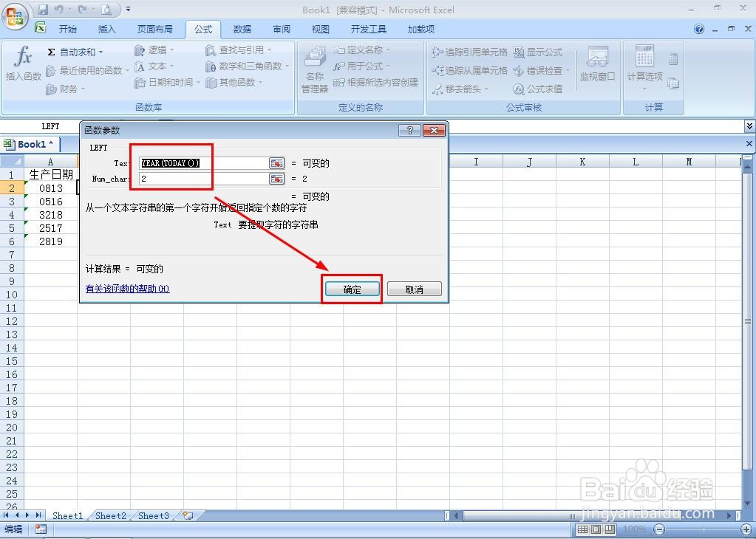Open the Watch Window (监视窗口)
Viewport: 756px width, 539px height.
[597, 65]
